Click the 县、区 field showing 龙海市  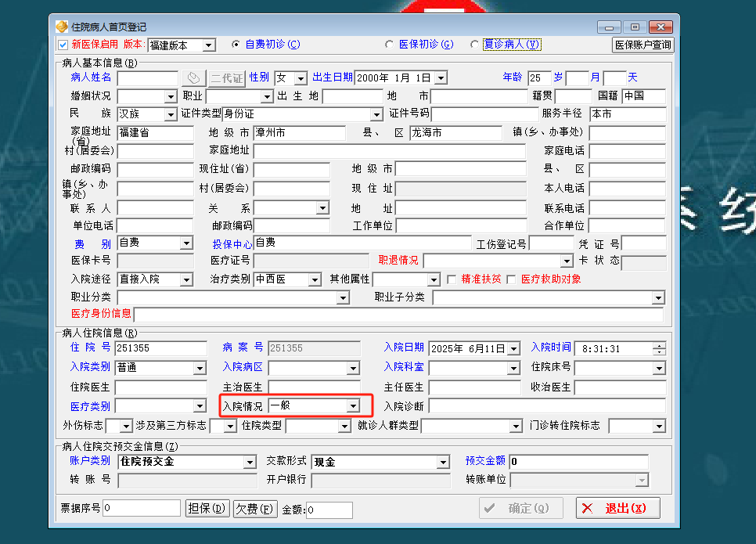pyautogui.click(x=455, y=132)
